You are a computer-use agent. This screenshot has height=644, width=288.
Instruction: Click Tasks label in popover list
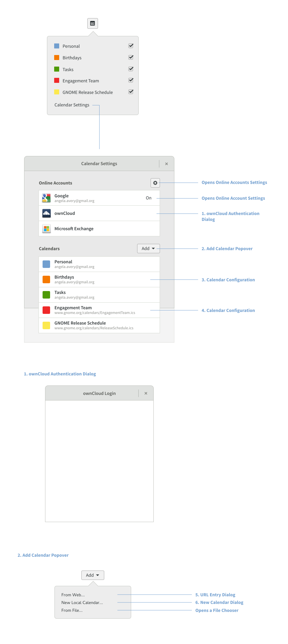coord(68,69)
